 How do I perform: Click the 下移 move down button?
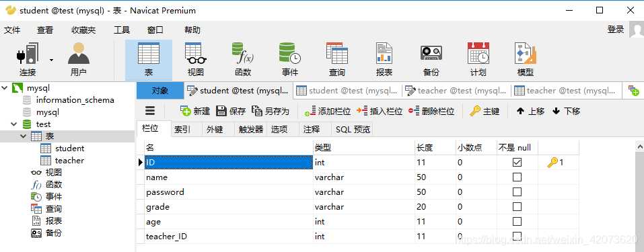[566, 111]
